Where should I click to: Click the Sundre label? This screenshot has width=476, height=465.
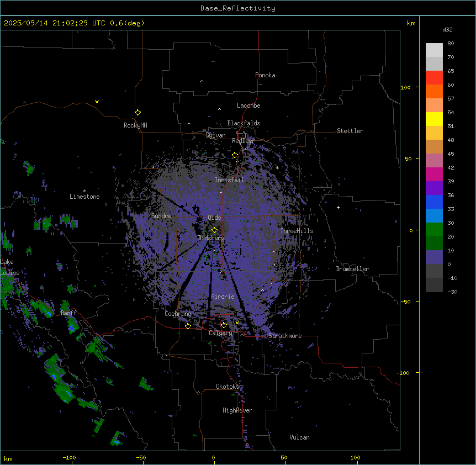[161, 216]
